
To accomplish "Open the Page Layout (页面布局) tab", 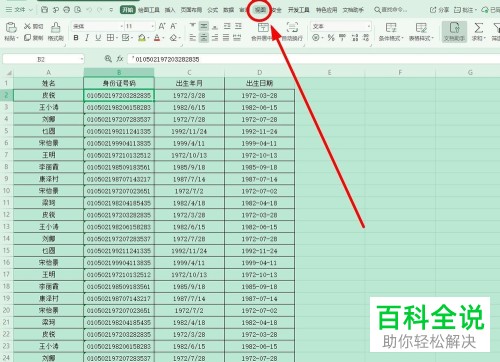I will [191, 10].
